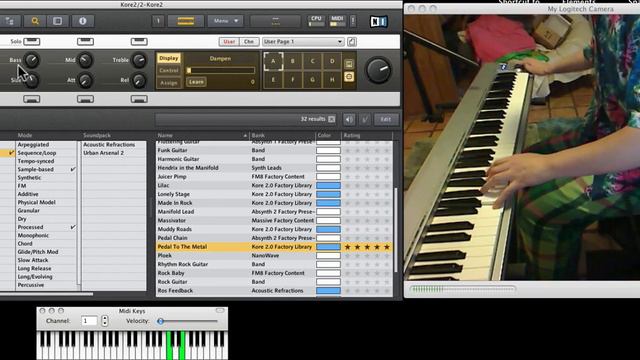
Task: Click the large master knob
Action: point(378,70)
